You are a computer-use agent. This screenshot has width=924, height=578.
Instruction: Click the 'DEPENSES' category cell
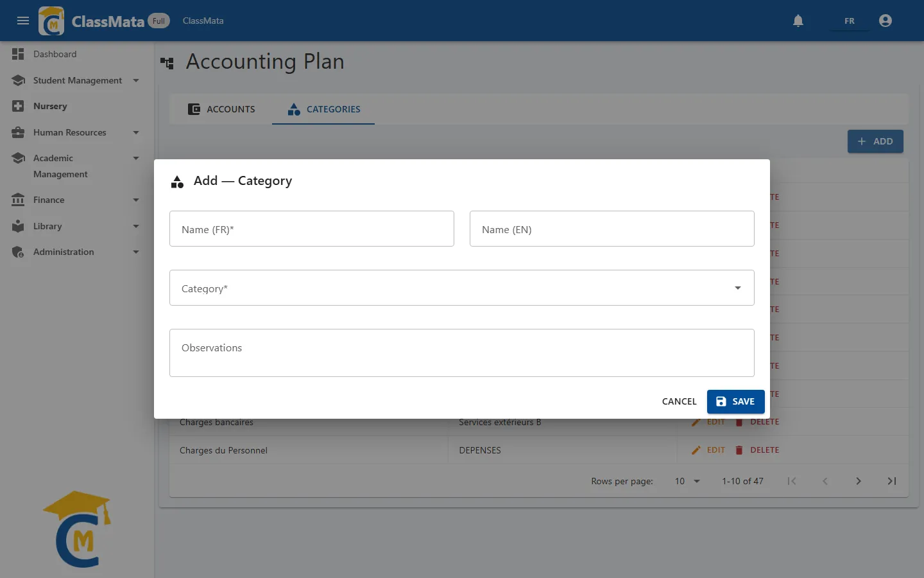tap(480, 450)
